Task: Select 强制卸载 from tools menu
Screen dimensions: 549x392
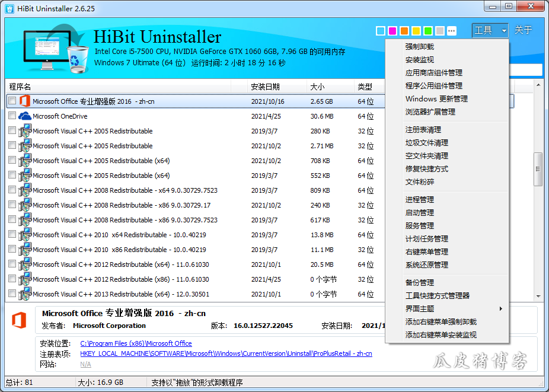Action: [447, 47]
